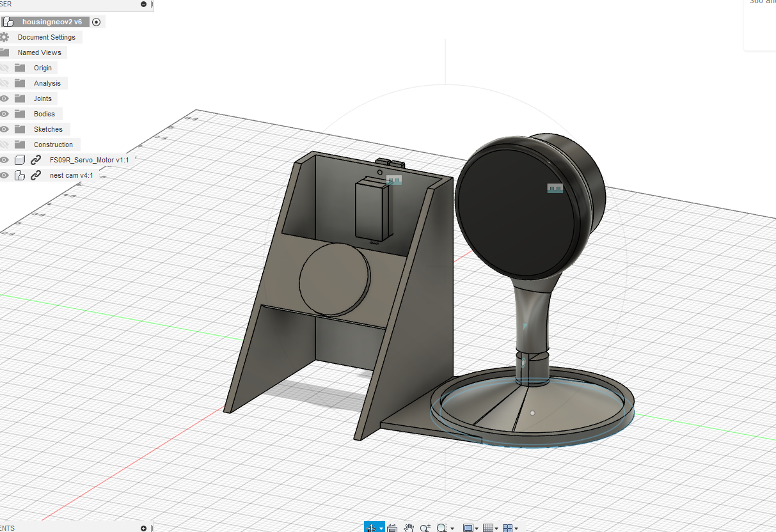This screenshot has width=776, height=532.
Task: Select the Zoom magnifier tool
Action: 425,528
